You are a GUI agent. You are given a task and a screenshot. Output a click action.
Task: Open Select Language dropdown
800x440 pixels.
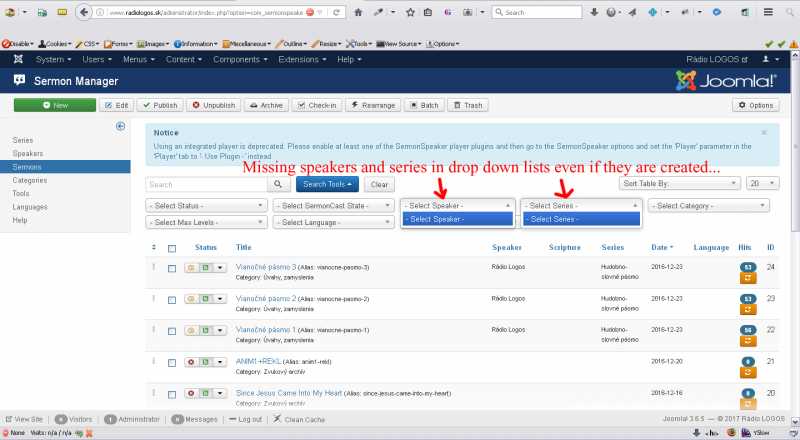tap(334, 223)
